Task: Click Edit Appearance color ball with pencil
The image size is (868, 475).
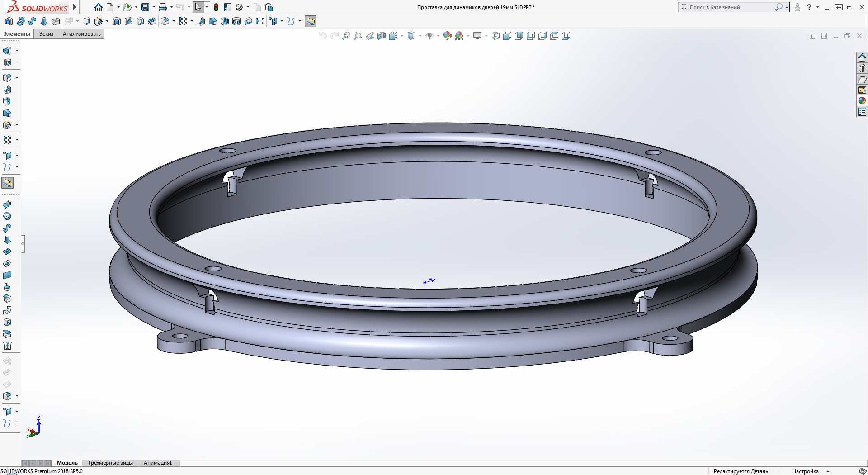Action: point(447,36)
